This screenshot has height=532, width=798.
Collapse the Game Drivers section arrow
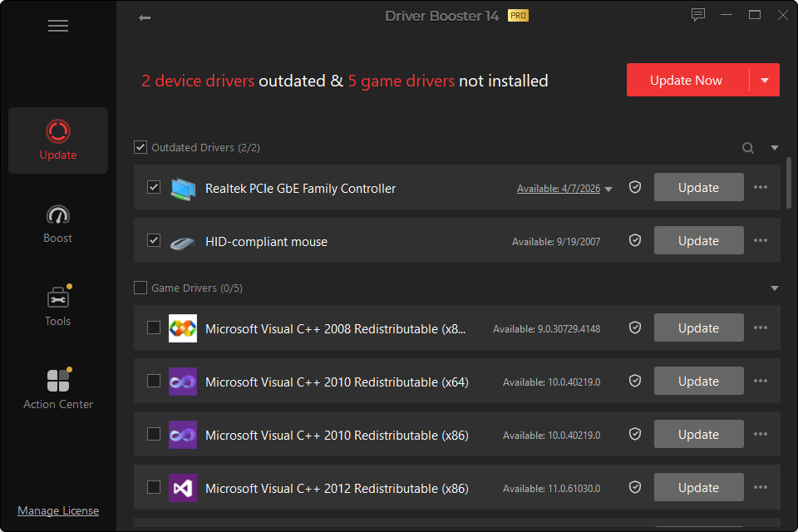click(775, 288)
